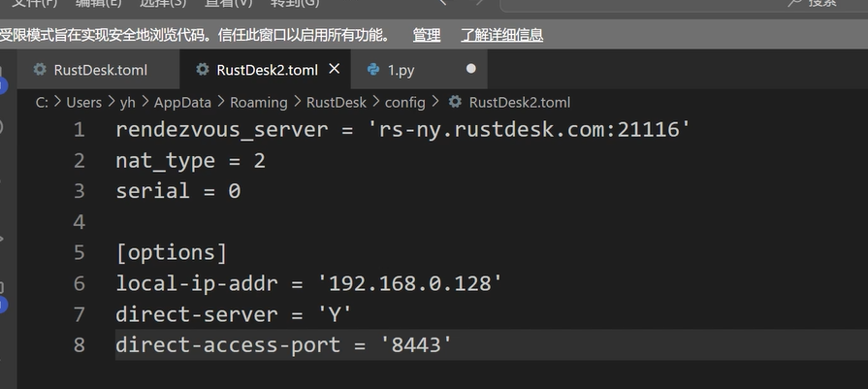Click the 管理 link in restricted banner

tap(427, 35)
